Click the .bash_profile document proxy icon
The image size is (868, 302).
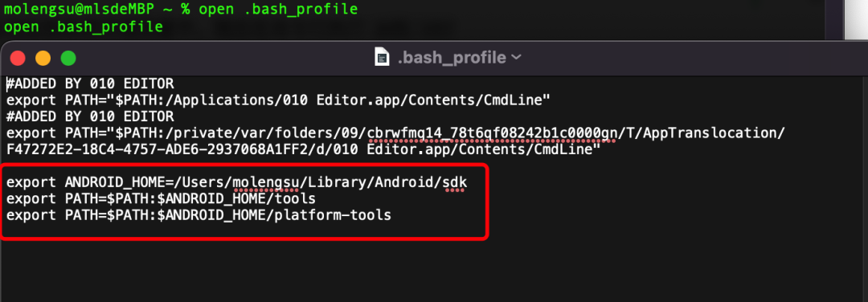tap(383, 57)
